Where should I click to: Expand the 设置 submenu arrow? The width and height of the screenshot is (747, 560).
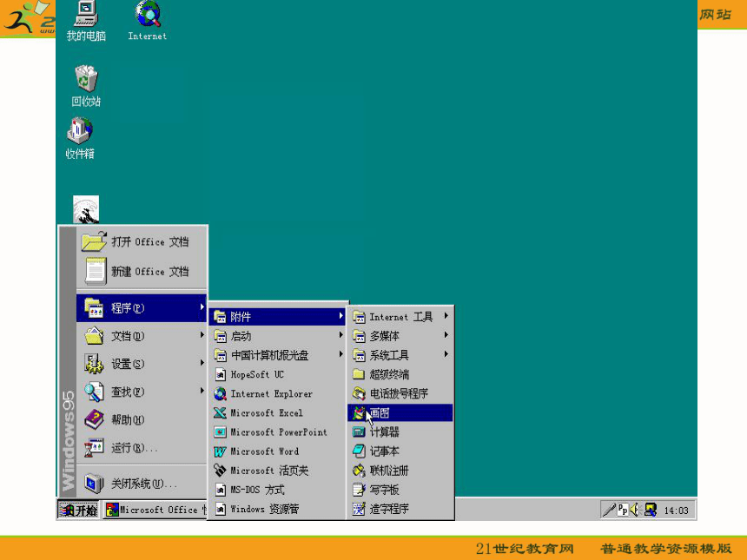coord(202,363)
